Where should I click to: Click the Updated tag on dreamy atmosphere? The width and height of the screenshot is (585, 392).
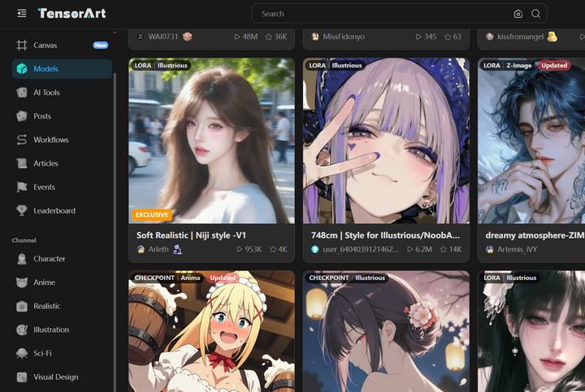point(554,65)
